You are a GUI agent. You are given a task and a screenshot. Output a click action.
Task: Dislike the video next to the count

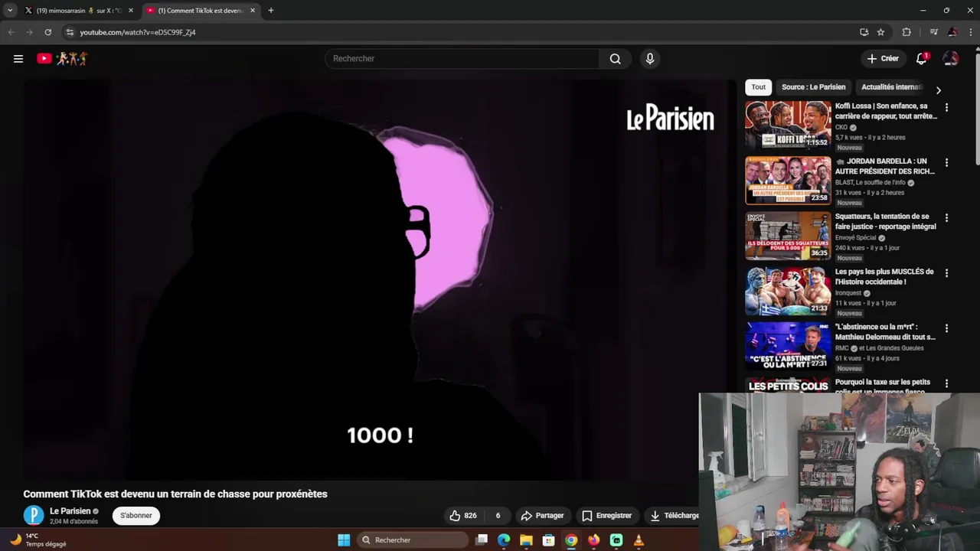[x=498, y=516]
